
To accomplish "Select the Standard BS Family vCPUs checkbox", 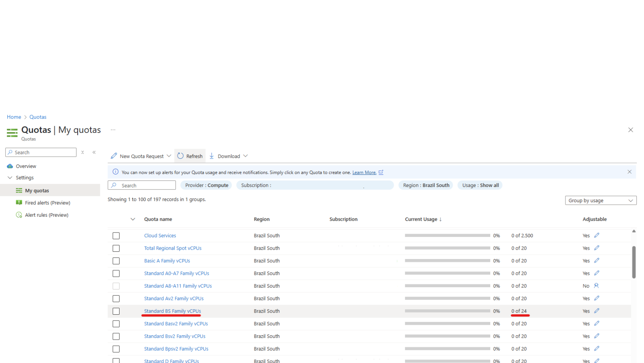I will pos(116,311).
